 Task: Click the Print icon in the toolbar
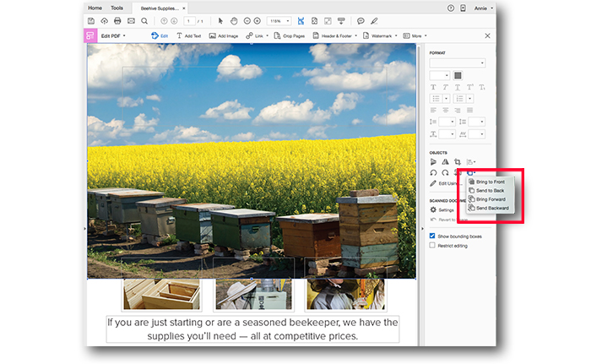[117, 20]
